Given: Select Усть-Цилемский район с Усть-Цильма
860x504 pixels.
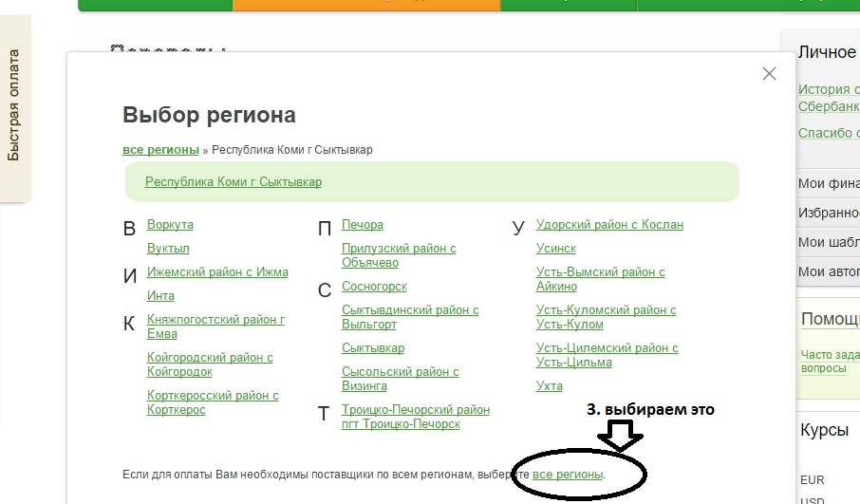Looking at the screenshot, I should [608, 354].
